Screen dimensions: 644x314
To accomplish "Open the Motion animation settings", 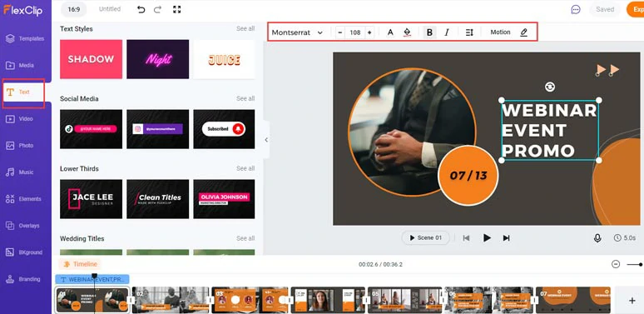I will 500,32.
